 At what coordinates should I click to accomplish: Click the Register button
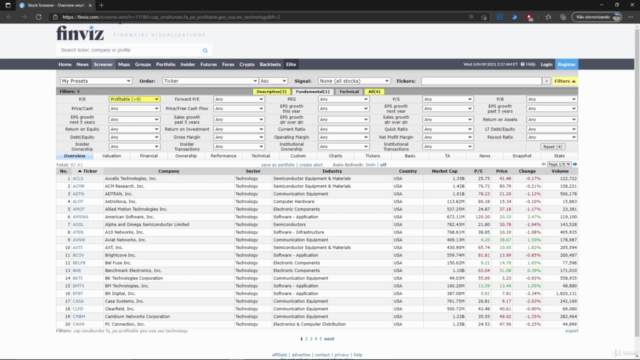tap(566, 64)
